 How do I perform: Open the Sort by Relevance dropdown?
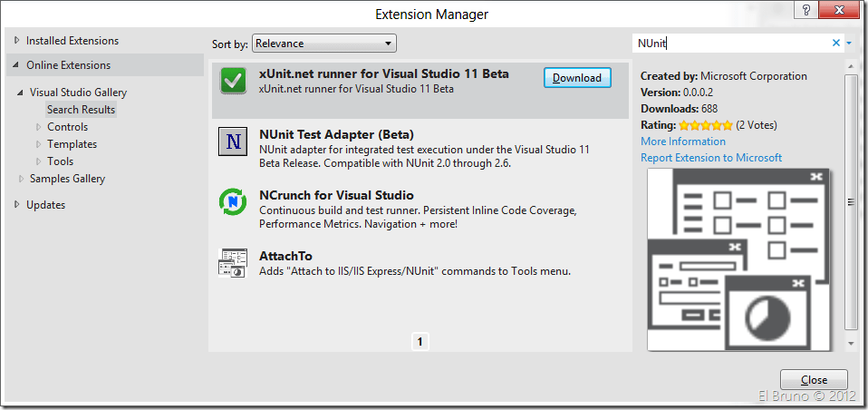click(x=324, y=43)
